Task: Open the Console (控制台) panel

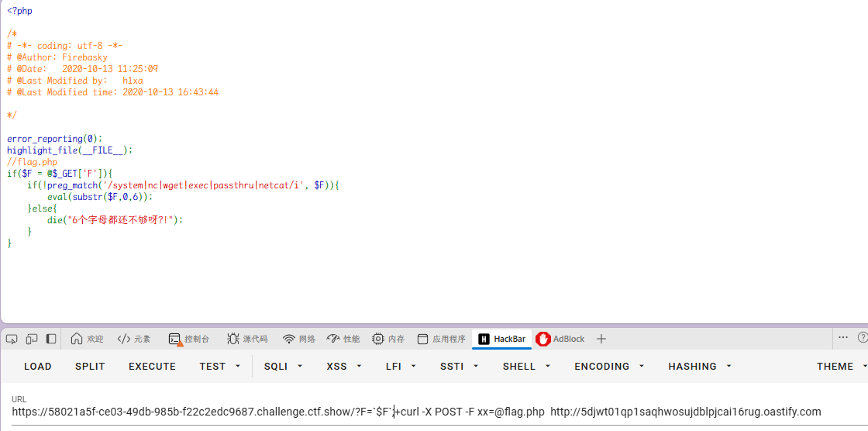Action: point(189,339)
